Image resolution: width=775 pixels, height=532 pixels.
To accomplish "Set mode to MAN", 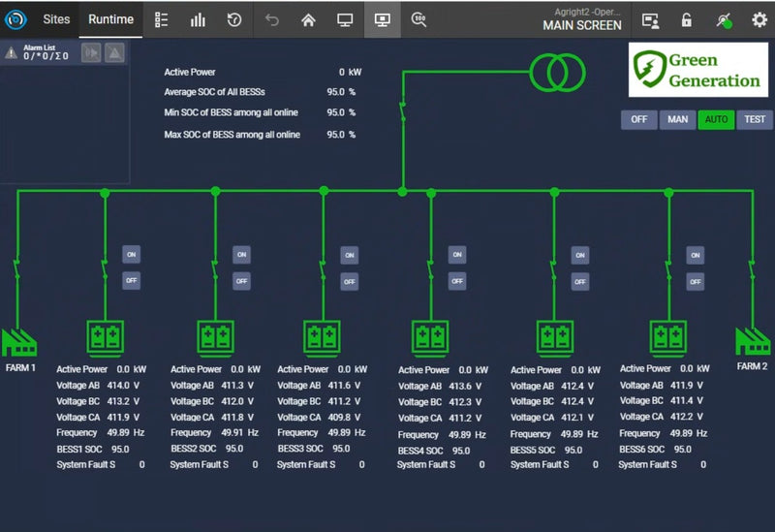I will 677,119.
